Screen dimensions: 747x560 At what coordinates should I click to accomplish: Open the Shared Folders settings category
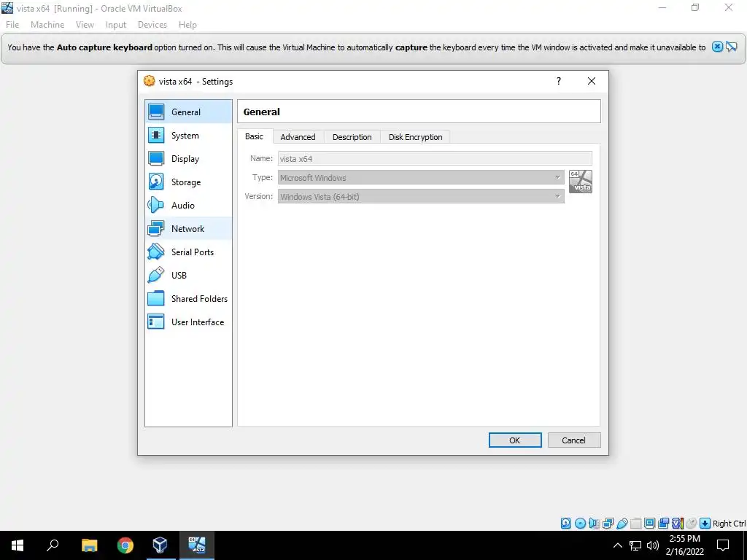coord(188,298)
